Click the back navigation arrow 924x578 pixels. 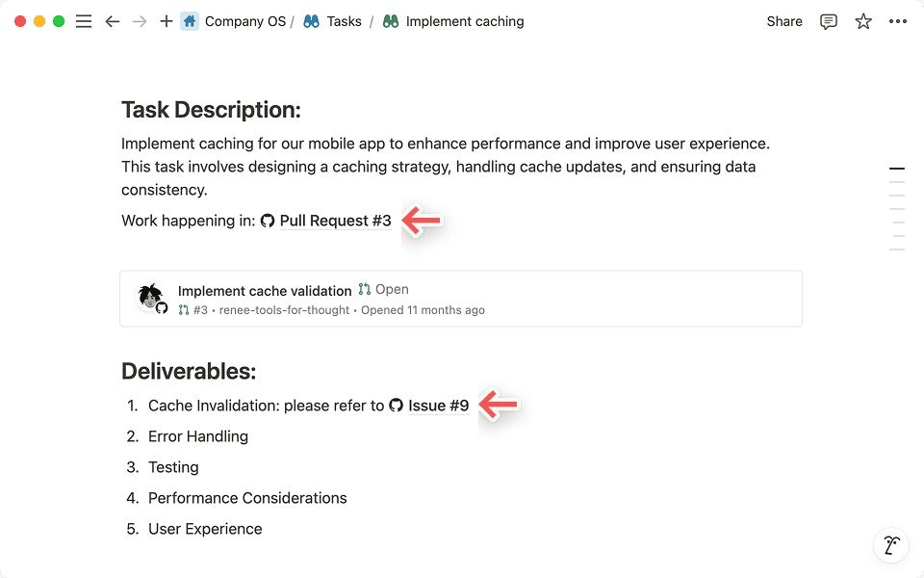113,20
